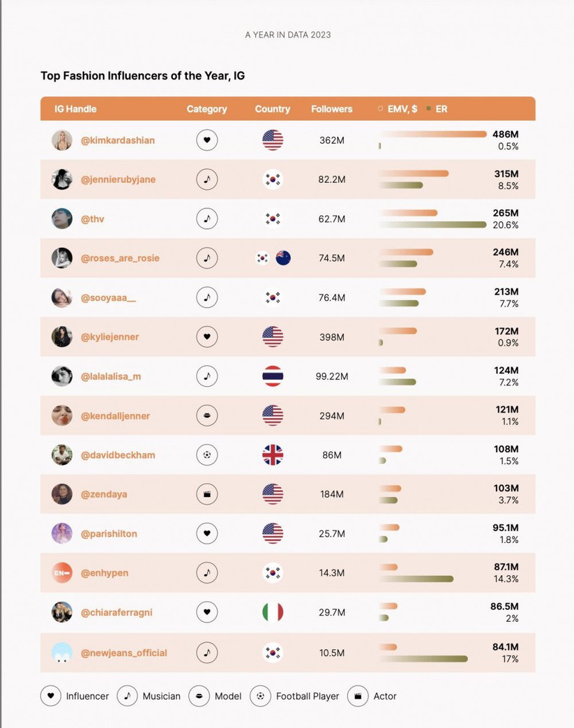
Task: Click the Category column header
Action: [x=207, y=109]
